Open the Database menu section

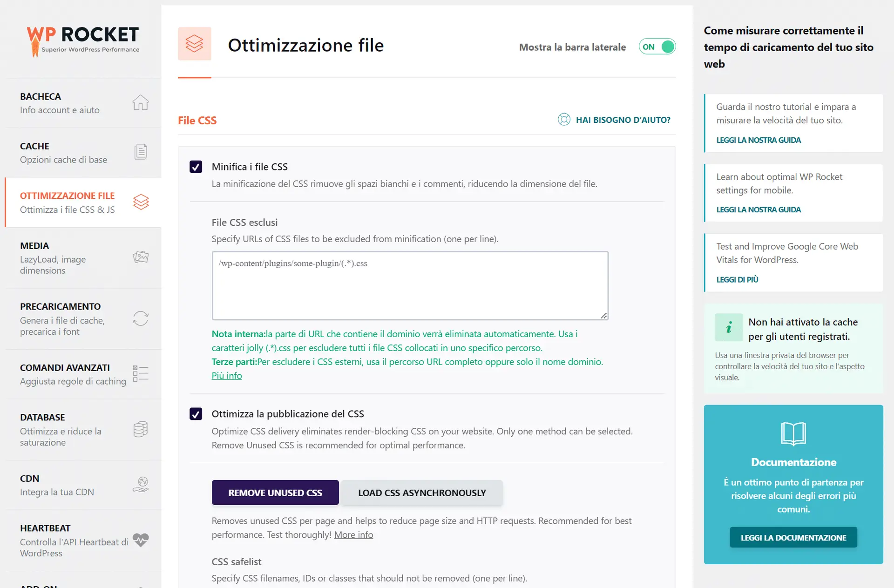[x=84, y=430]
